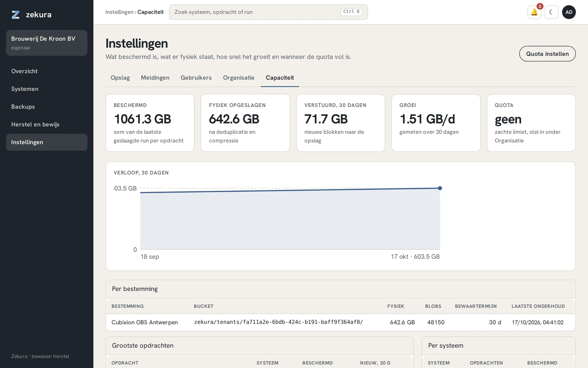The width and height of the screenshot is (588, 368).
Task: Click the zekura/tenants bucket path
Action: [279, 322]
